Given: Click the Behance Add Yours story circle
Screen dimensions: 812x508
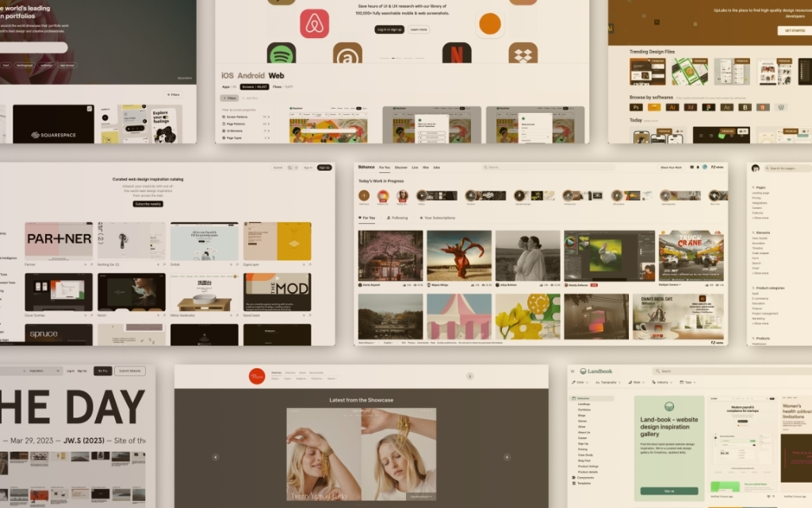Looking at the screenshot, I should click(x=364, y=195).
